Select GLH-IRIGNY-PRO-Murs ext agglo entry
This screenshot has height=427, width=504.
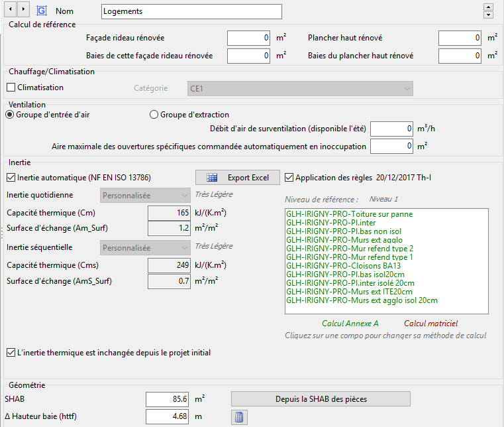(x=344, y=240)
